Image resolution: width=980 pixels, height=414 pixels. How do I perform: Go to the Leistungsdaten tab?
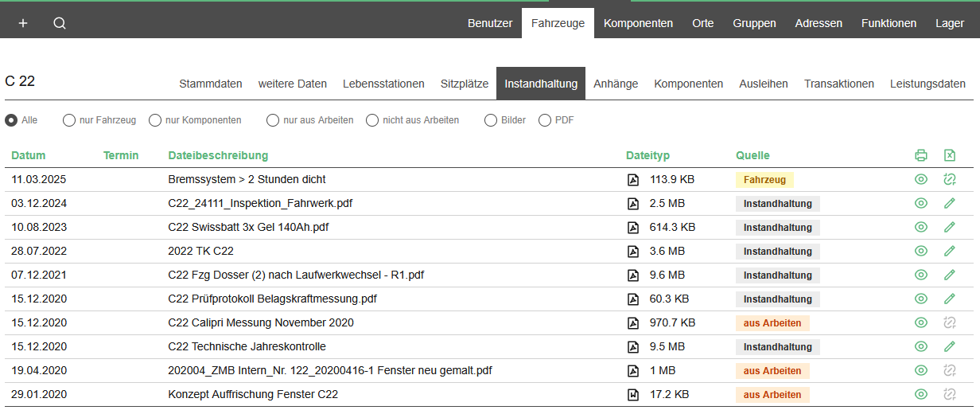[927, 84]
